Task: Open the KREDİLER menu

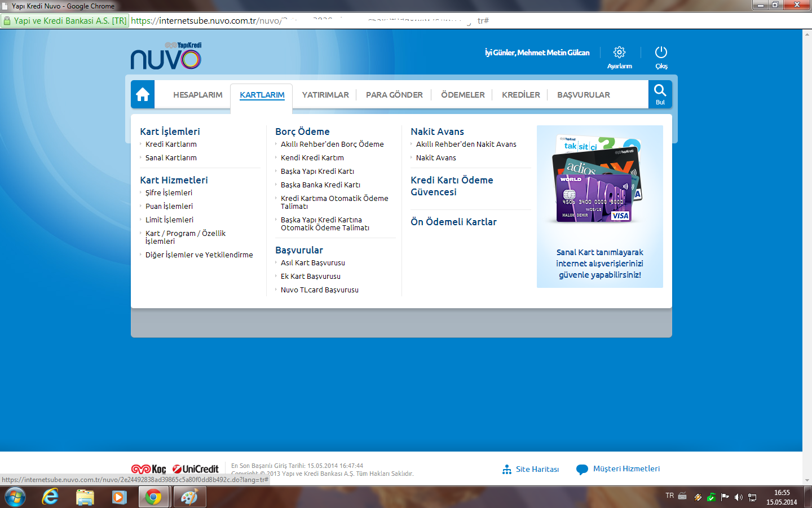Action: pyautogui.click(x=521, y=95)
